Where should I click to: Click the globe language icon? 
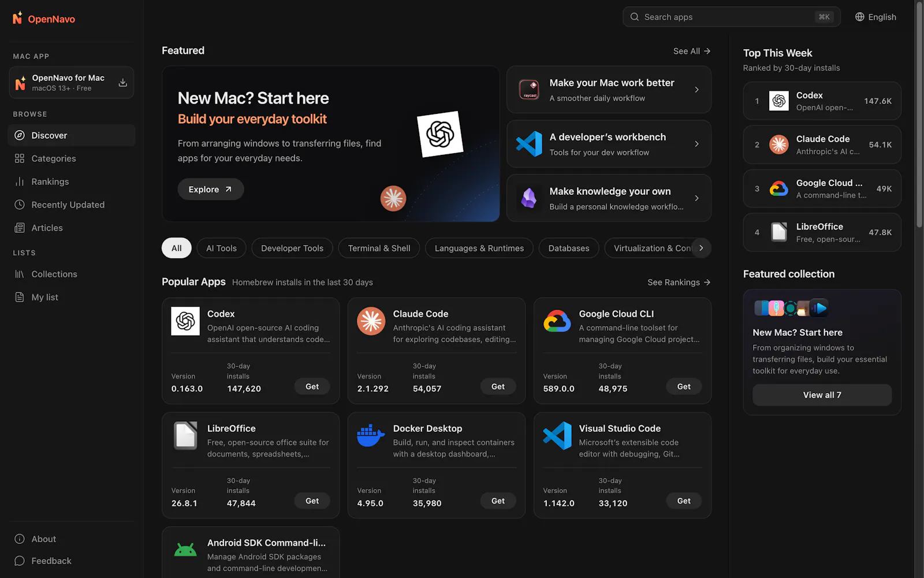point(860,17)
